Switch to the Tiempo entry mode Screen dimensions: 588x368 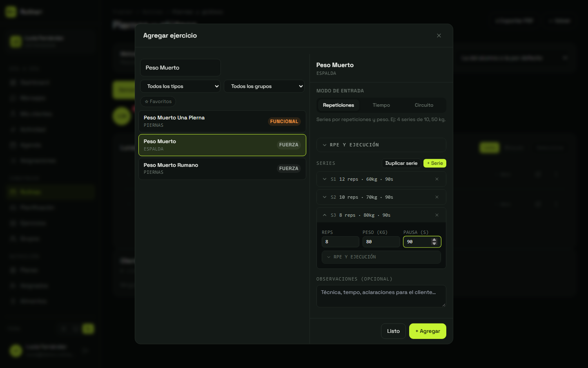(x=381, y=105)
